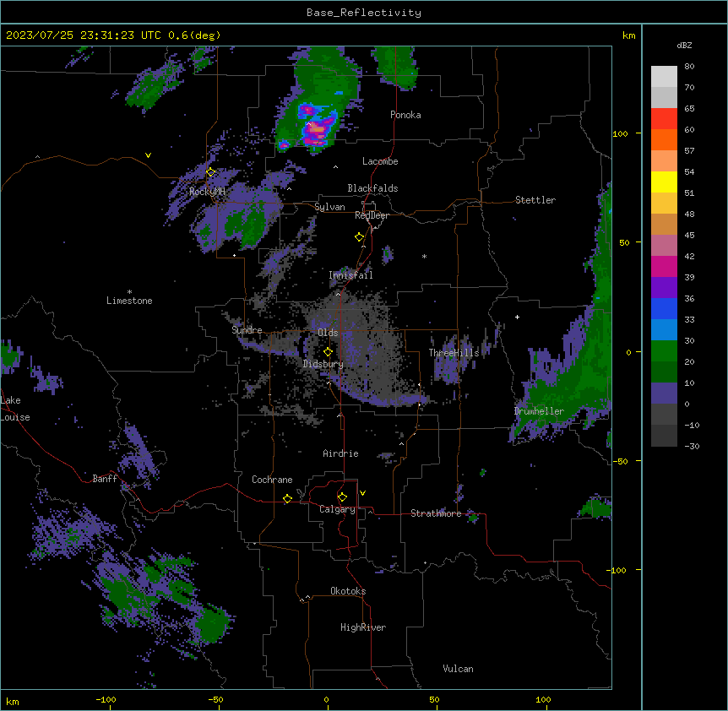The width and height of the screenshot is (728, 711).
Task: Click the Limestone label
Action: [129, 301]
